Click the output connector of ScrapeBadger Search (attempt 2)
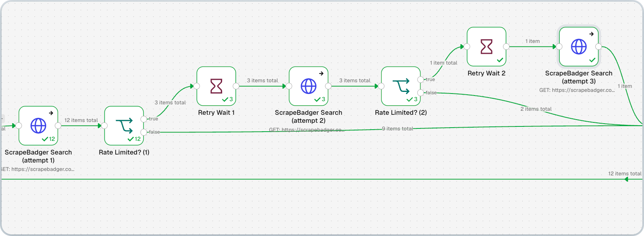 point(328,86)
